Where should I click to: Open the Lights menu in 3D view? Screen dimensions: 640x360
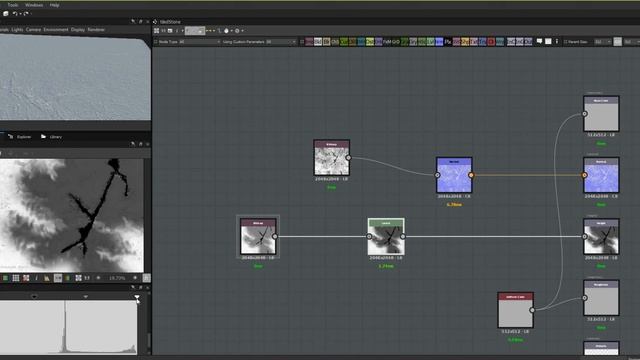(17, 30)
